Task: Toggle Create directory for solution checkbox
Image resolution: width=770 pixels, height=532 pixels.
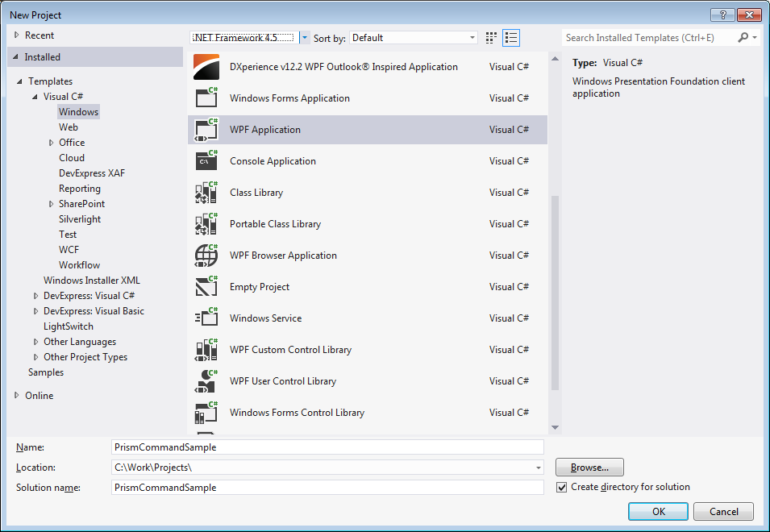Action: coord(562,488)
